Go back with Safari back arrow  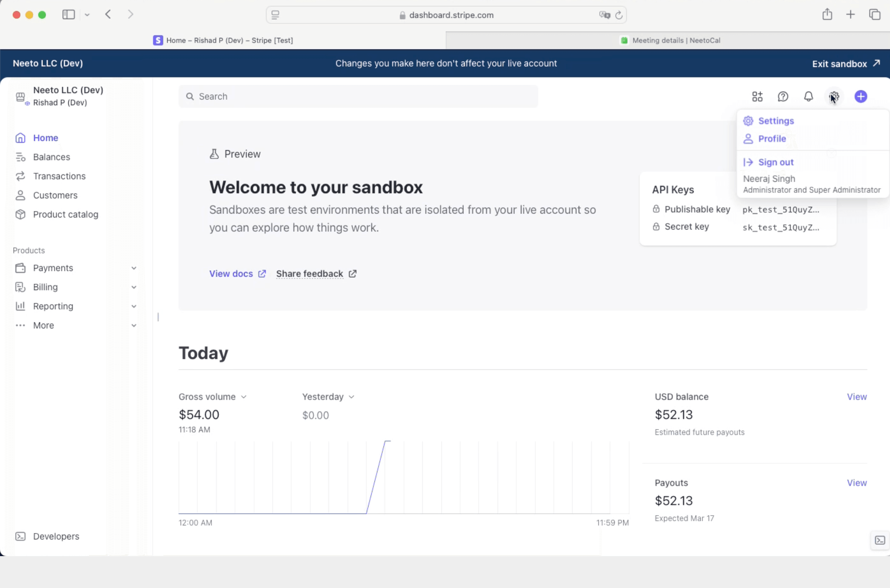[108, 15]
